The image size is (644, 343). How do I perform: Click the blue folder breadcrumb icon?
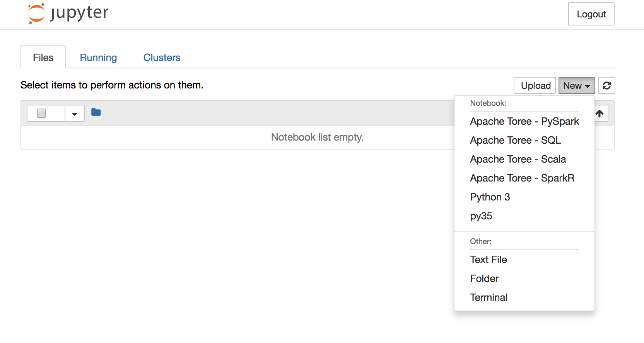(96, 112)
